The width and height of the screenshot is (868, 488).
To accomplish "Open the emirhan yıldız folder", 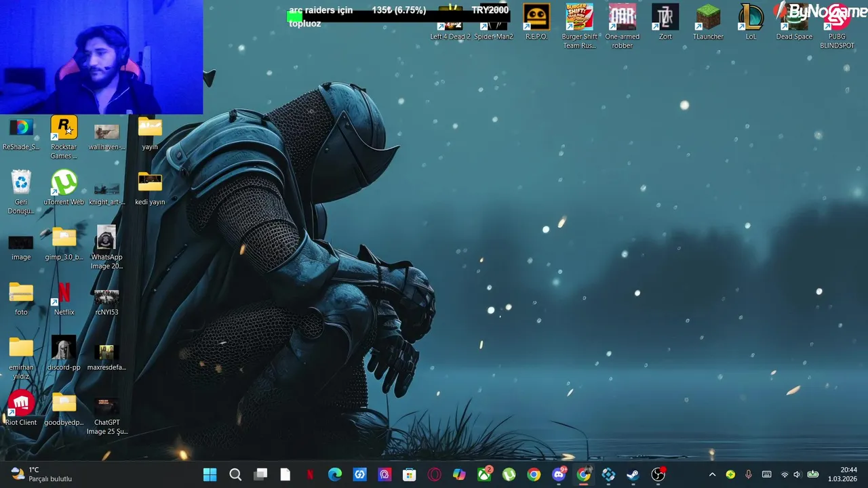I will [21, 359].
